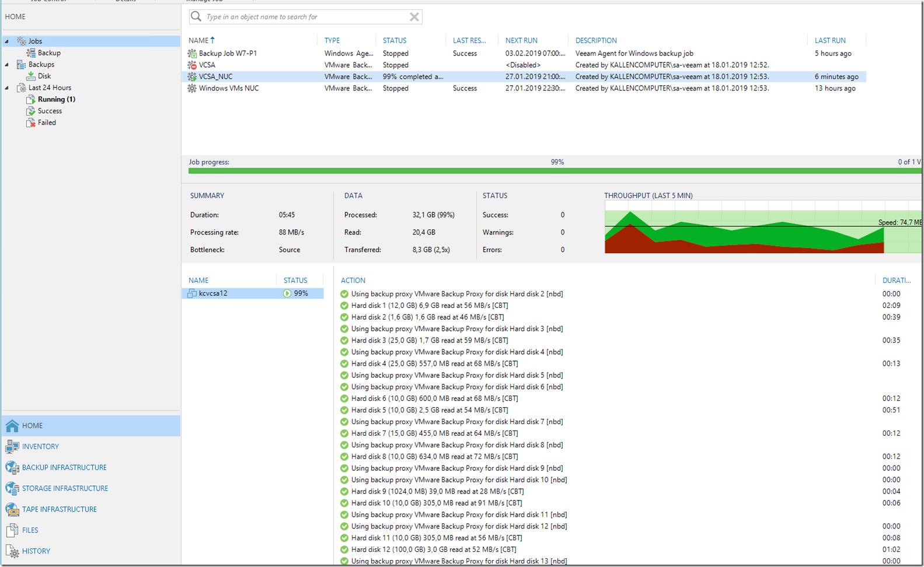Collapse the Last 24 Hours node
924x567 pixels.
tap(7, 88)
